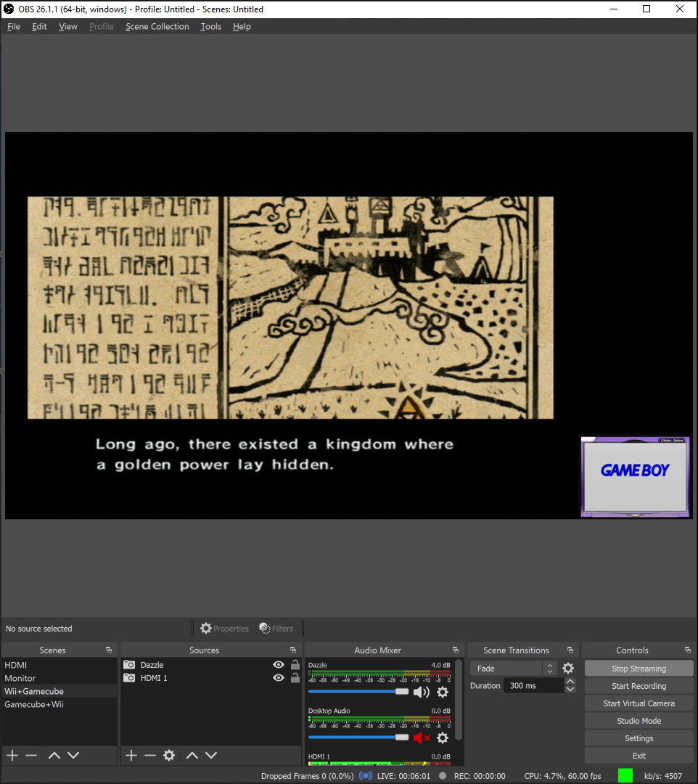This screenshot has height=784, width=698.
Task: Click the live streaming status icon
Action: click(365, 776)
